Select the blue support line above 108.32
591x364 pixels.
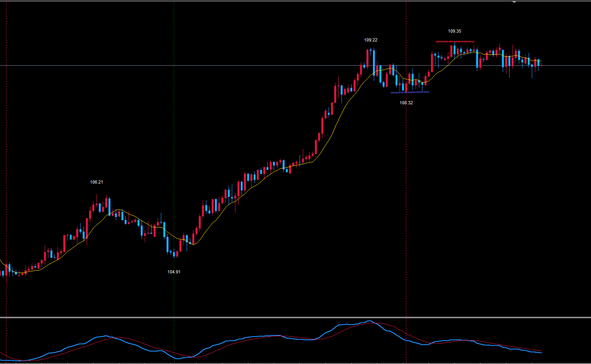(x=410, y=92)
